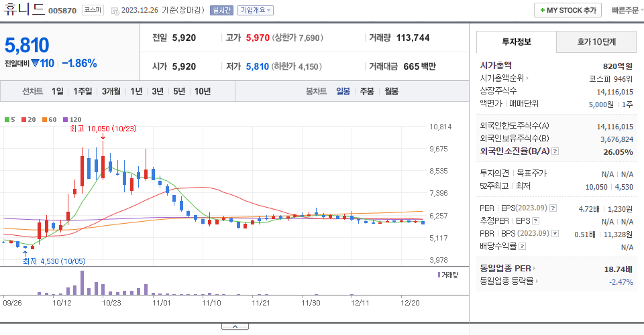This screenshot has height=335, width=644.
Task: Select the 1년 line chart period
Action: (x=136, y=91)
